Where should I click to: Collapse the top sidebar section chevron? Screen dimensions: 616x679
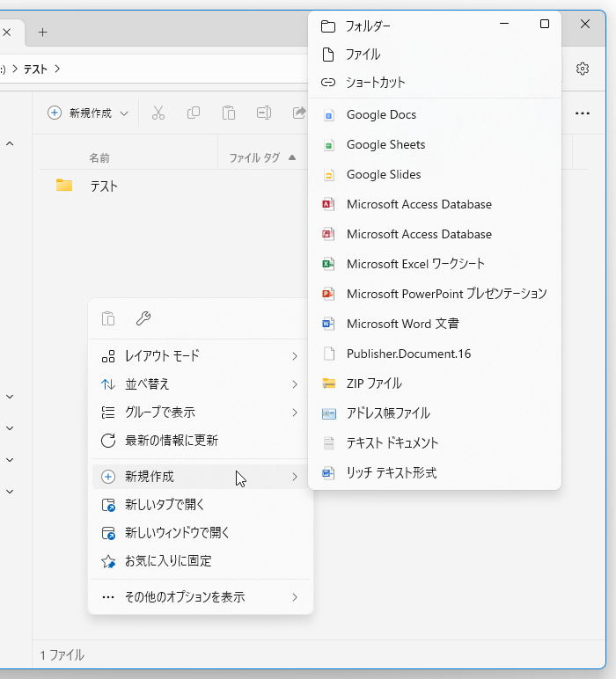10,143
